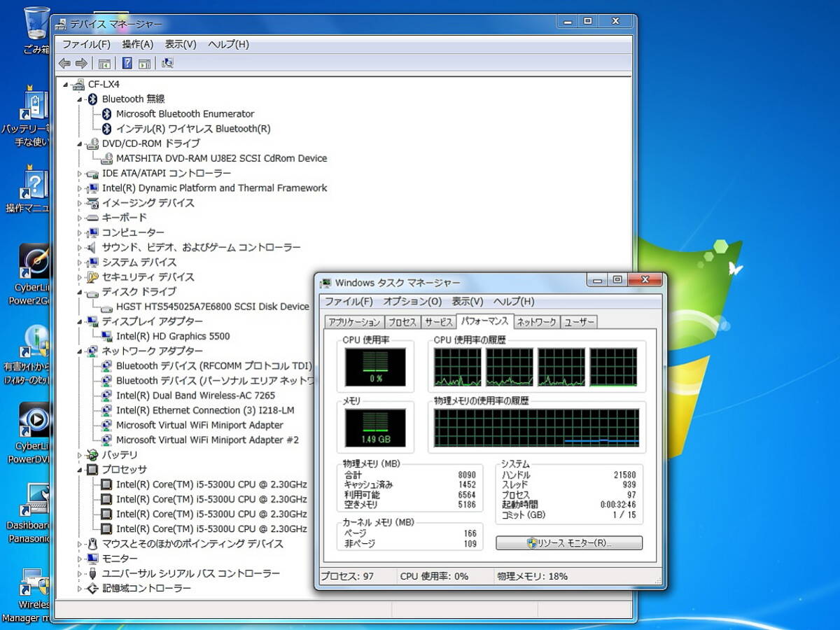Click the show/hide console tree toolbar icon
This screenshot has width=840, height=630.
104,64
